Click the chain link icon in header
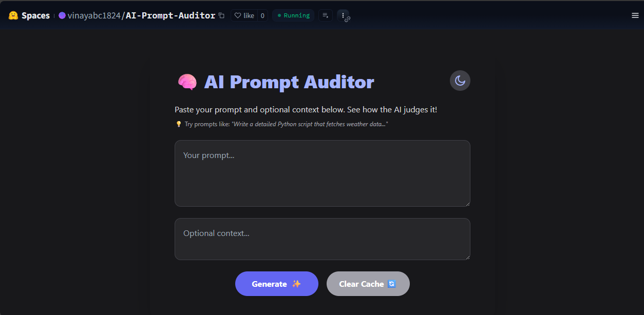644x315 pixels. [x=348, y=19]
